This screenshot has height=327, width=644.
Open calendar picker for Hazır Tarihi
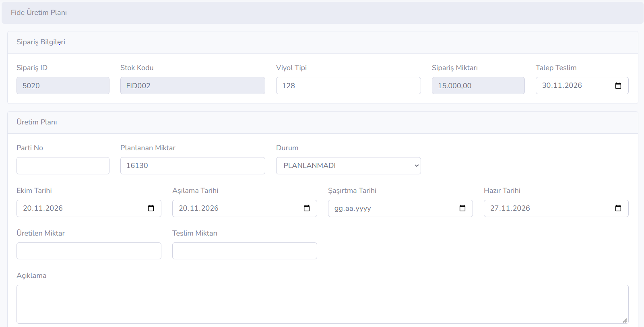pos(618,208)
